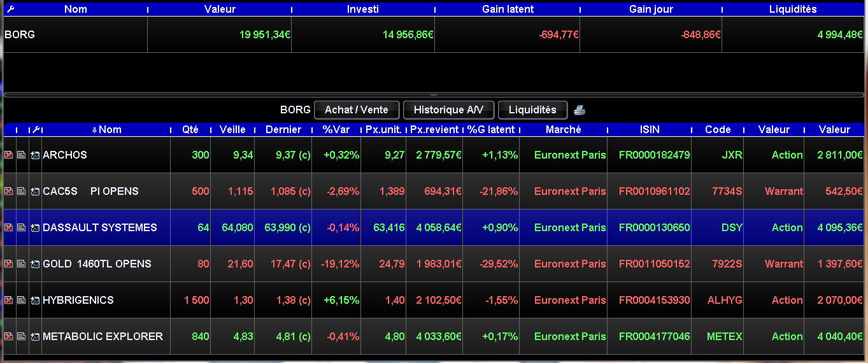Sort by the ISIN column header
Screen dimensions: 868x363
pos(650,129)
